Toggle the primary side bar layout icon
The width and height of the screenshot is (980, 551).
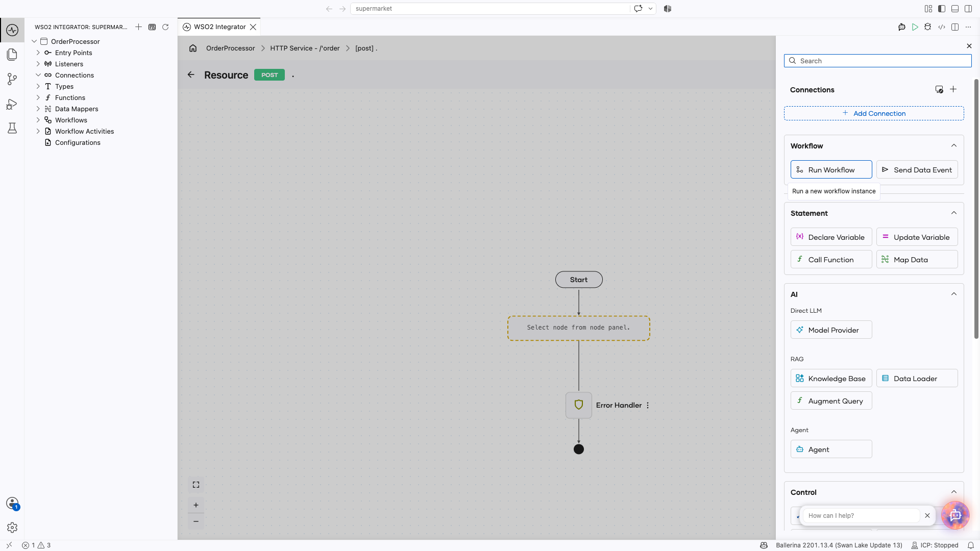point(942,9)
